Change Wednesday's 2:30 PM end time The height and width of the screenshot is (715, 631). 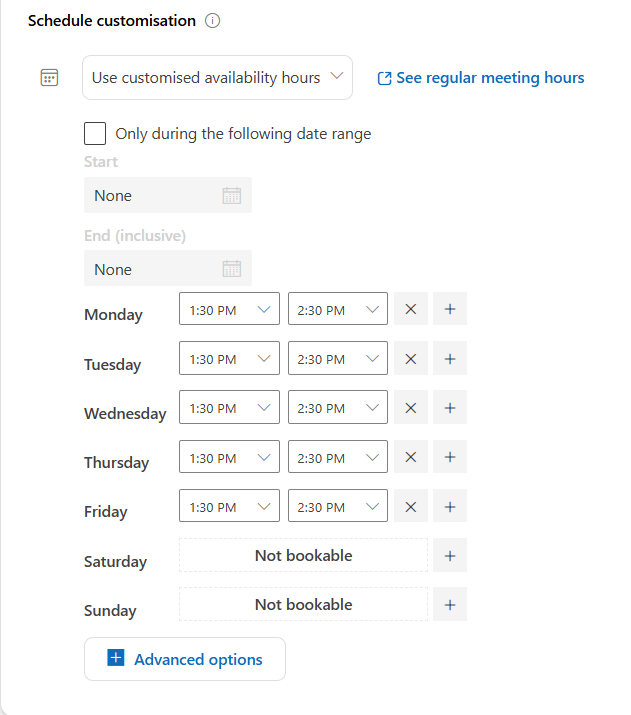pos(337,408)
